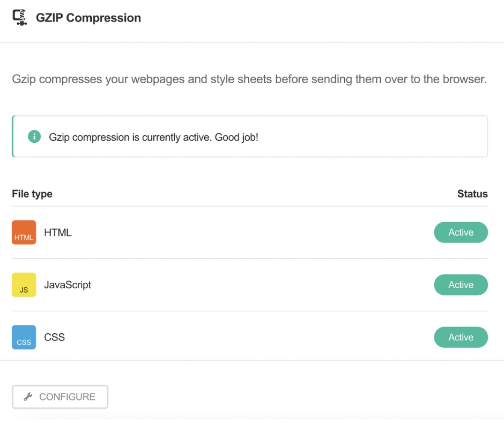Click the Active status badge for JavaScript
The height and width of the screenshot is (423, 504).
(x=461, y=285)
